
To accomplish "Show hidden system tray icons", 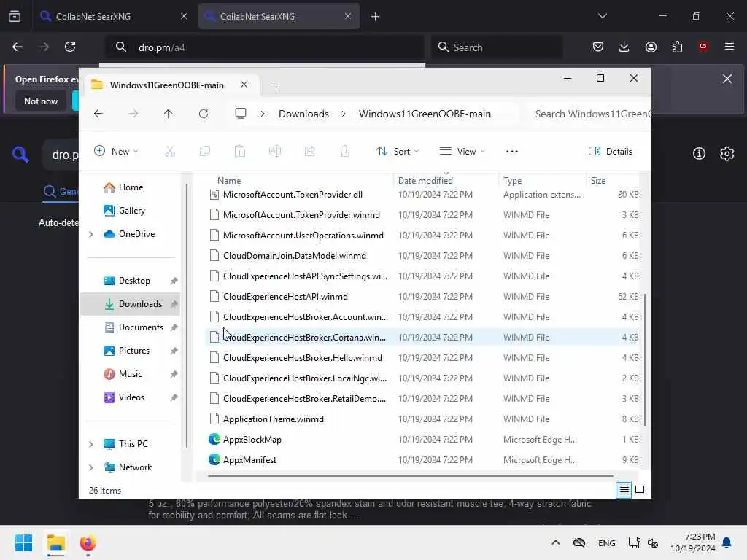I will 555,542.
